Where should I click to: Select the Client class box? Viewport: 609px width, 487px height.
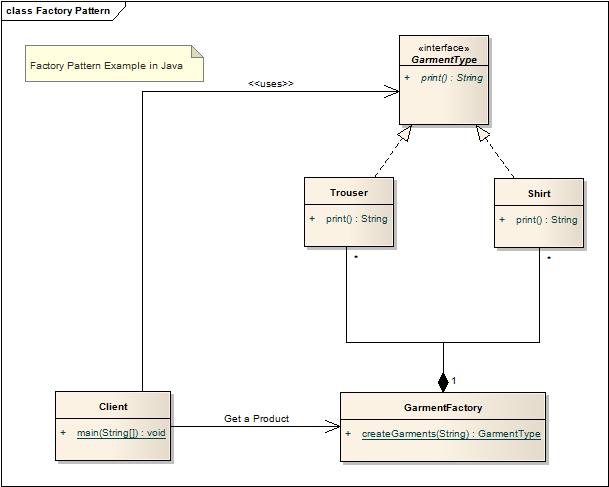tap(113, 426)
